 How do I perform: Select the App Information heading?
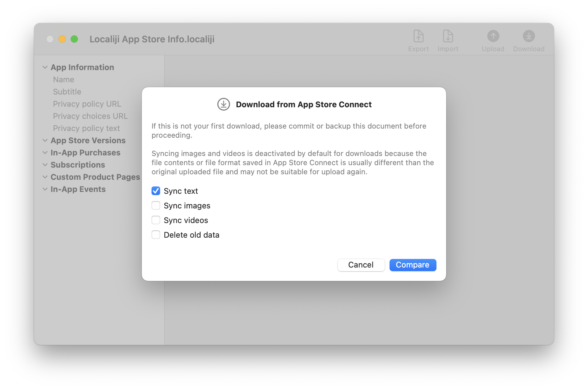(x=82, y=67)
